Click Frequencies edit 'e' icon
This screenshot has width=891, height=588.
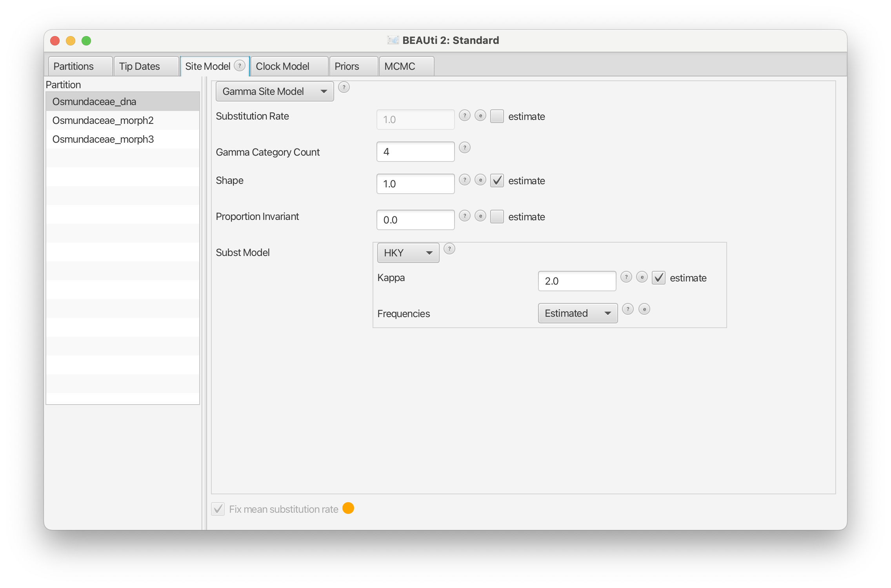644,309
